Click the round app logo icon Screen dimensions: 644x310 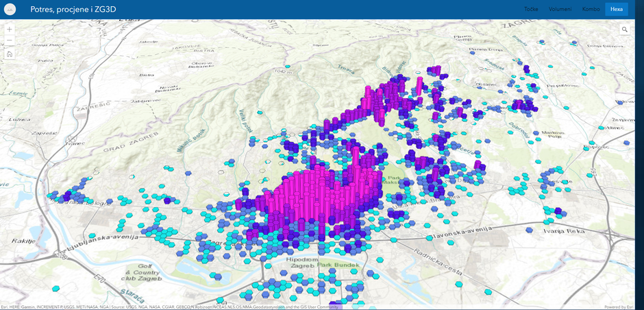pos(10,10)
